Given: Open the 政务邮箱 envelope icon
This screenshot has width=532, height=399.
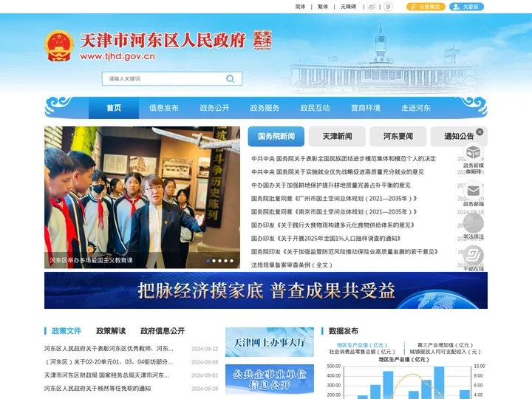Looking at the screenshot, I should coord(473,191).
